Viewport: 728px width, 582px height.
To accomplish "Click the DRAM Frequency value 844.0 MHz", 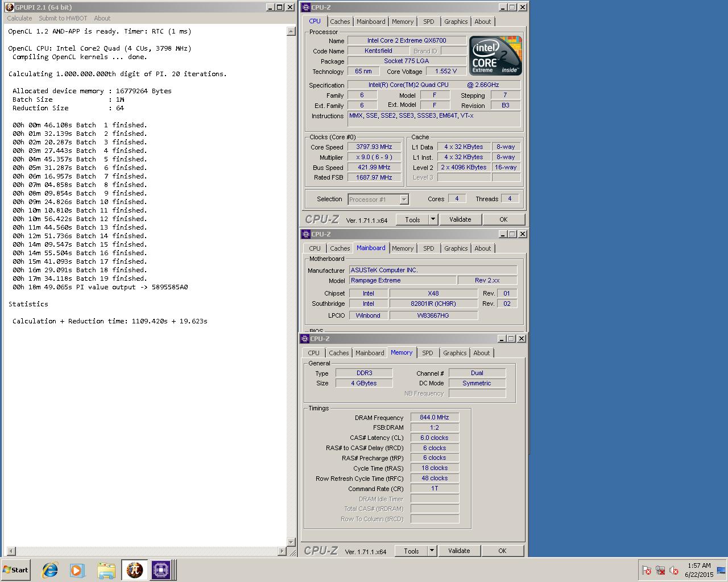I will pyautogui.click(x=435, y=417).
